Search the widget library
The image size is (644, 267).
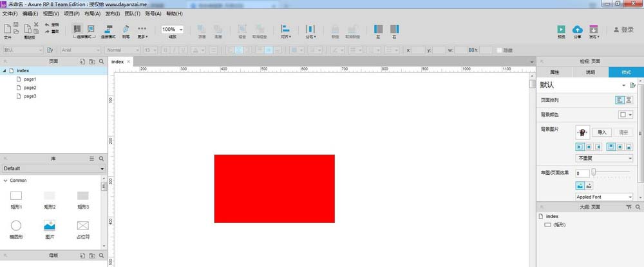[102, 159]
